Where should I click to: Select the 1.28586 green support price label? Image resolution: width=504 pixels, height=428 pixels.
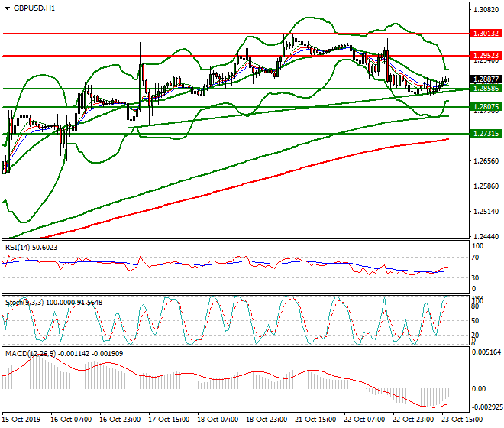486,89
